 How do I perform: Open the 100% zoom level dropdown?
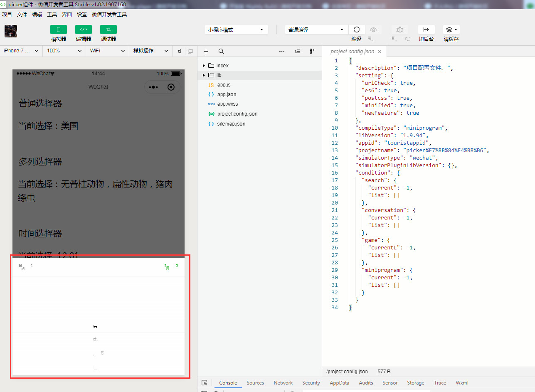[x=64, y=51]
